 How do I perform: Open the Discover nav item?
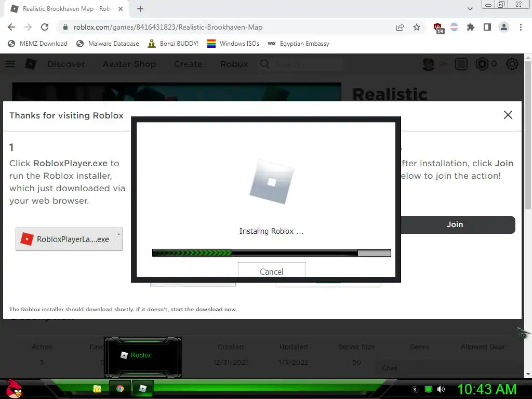(66, 64)
